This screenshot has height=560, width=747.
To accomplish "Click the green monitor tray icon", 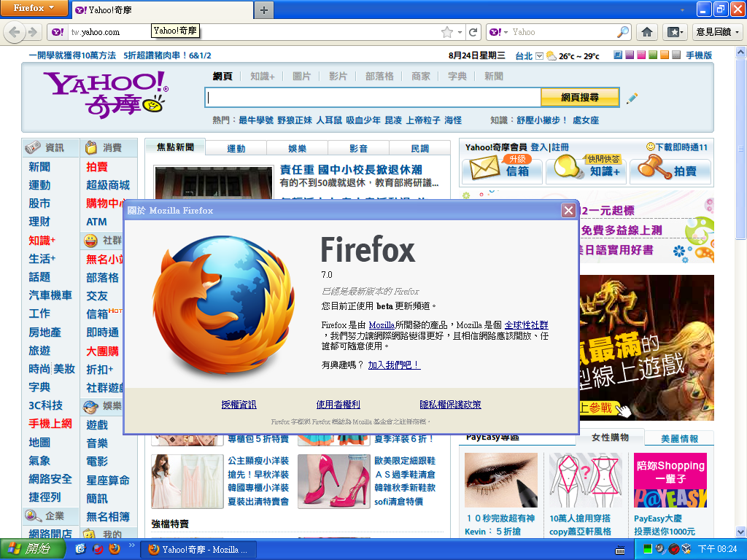I will tap(647, 548).
